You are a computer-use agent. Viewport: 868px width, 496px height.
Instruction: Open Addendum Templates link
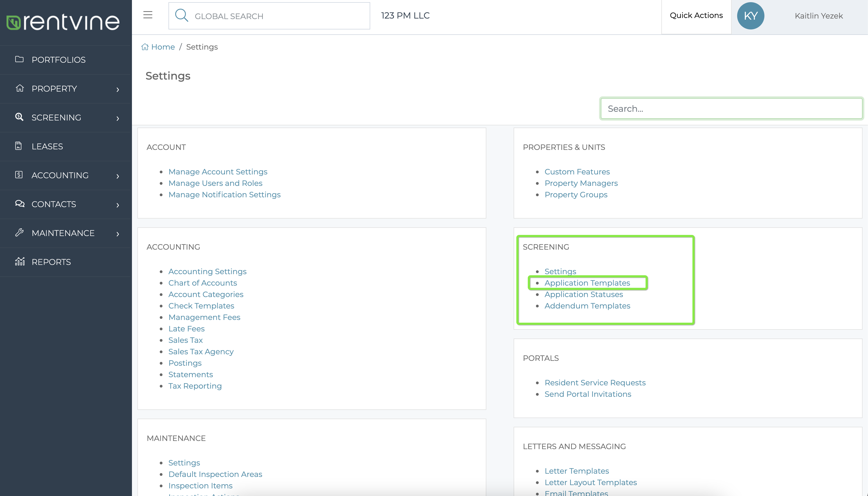(587, 306)
